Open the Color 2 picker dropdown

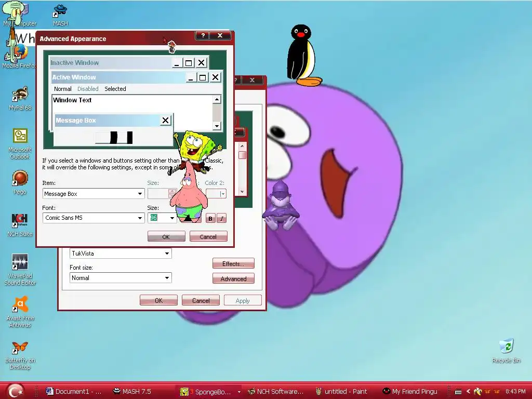[216, 194]
